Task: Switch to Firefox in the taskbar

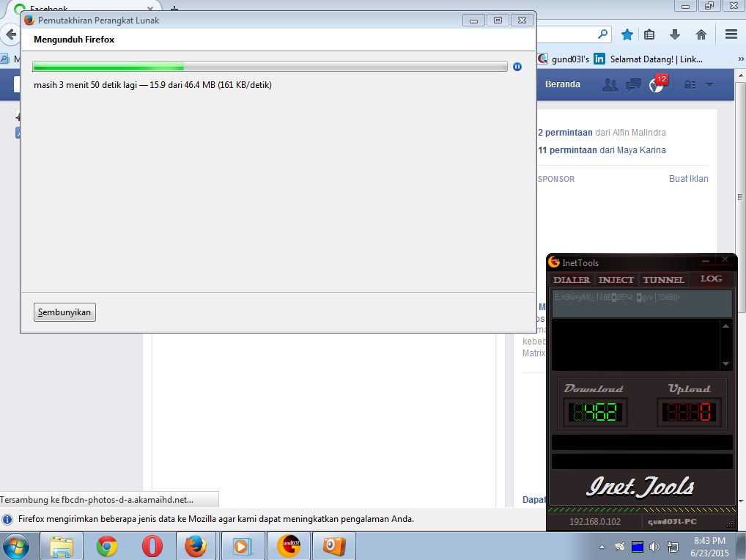Action: pos(196,546)
